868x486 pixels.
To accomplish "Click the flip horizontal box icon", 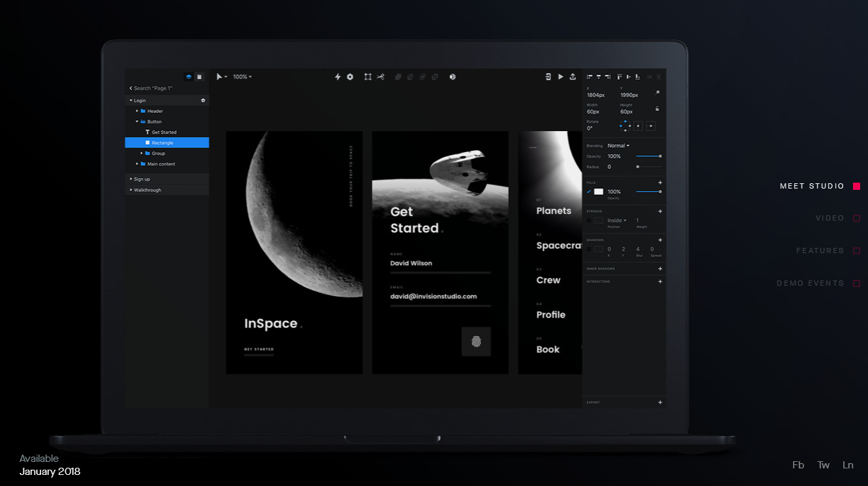I will 638,126.
